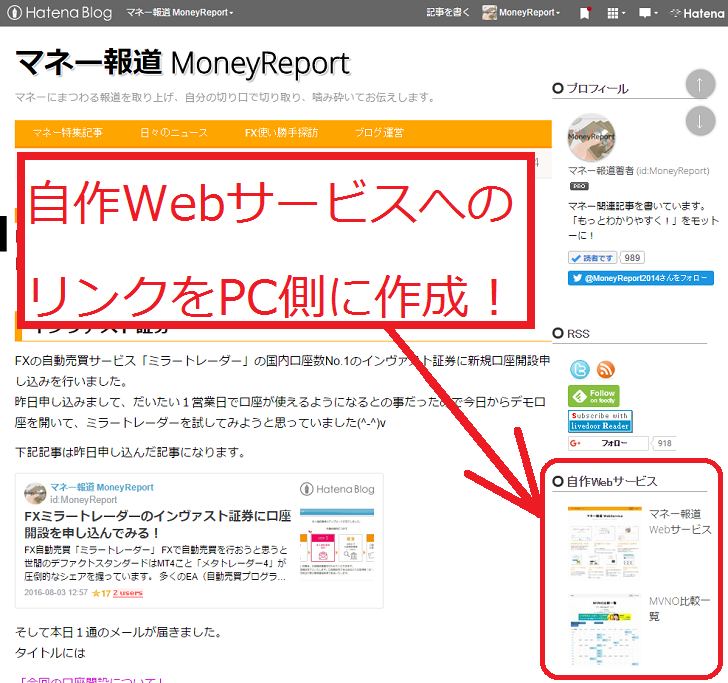This screenshot has width=728, height=683.
Task: Click the embedded card author avatar
Action: coord(35,493)
